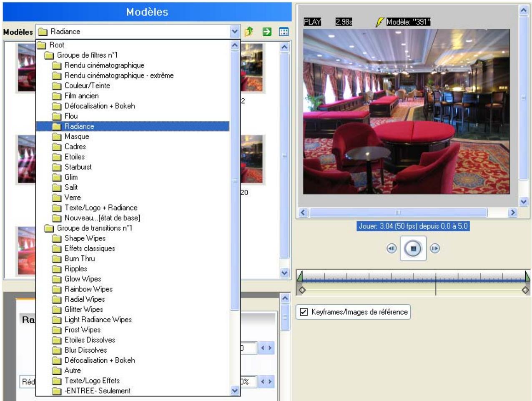Click the right green timeline end marker

(x=527, y=276)
